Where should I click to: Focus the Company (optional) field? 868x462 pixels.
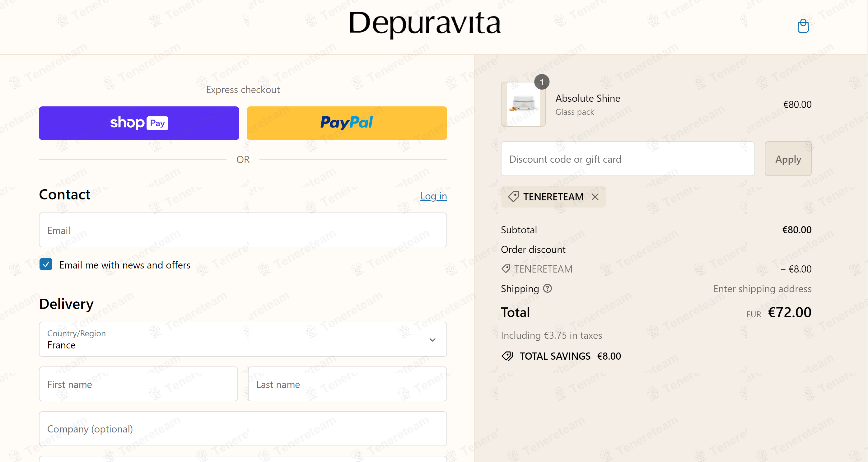point(243,429)
